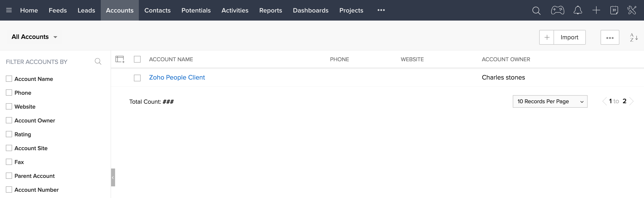Viewport: 644px width, 198px height.
Task: Expand more modules ellipsis in navigation bar
Action: click(381, 10)
